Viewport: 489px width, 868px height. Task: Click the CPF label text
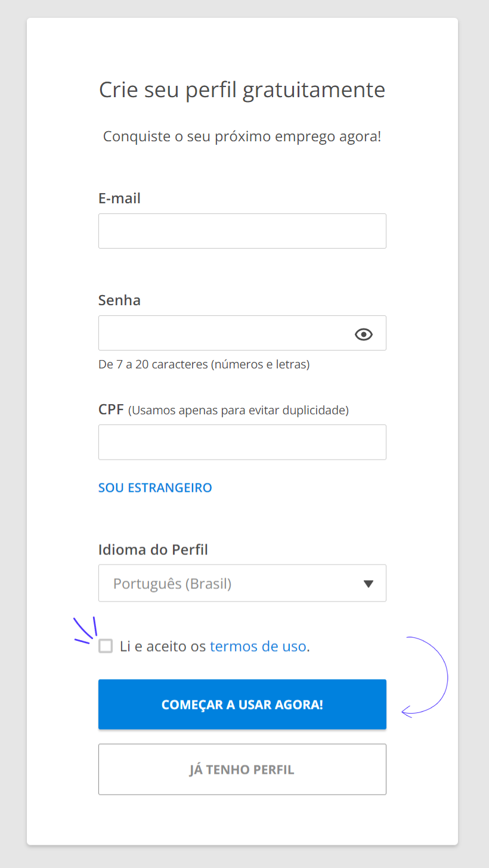(x=111, y=410)
